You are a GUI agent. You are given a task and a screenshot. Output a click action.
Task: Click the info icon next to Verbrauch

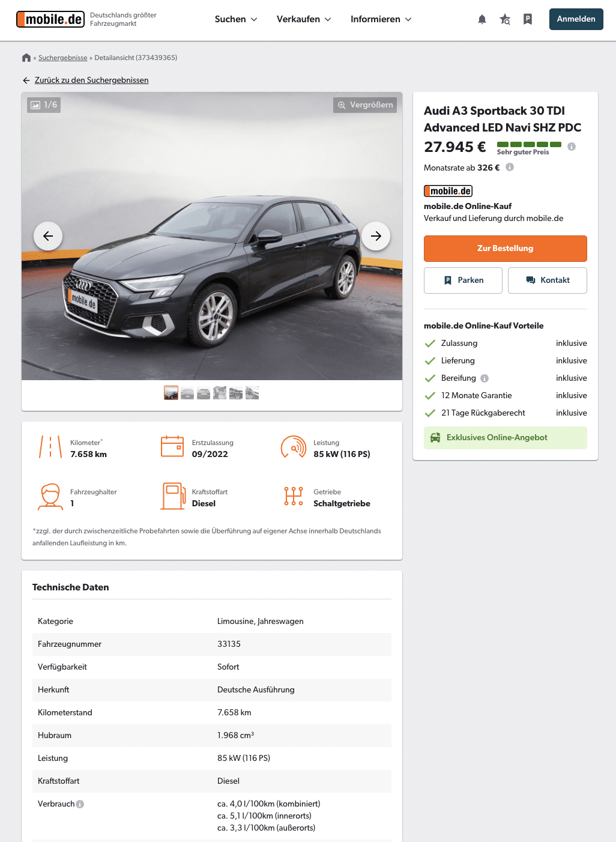(80, 804)
